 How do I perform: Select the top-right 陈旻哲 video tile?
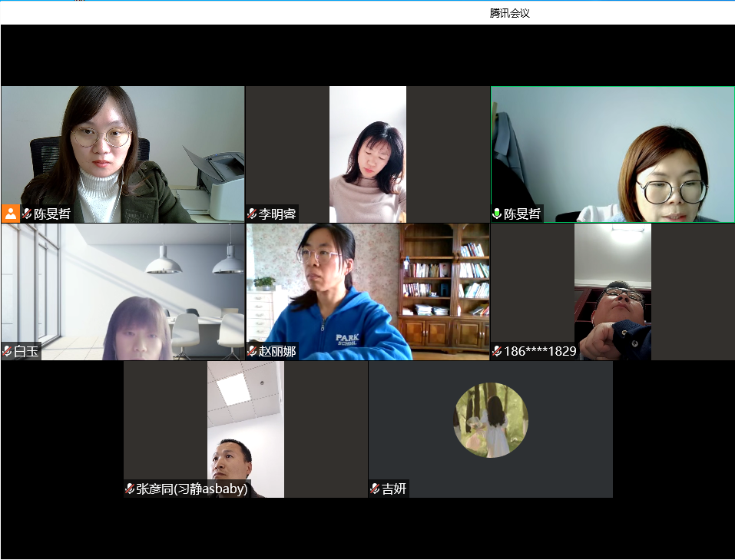pyautogui.click(x=612, y=154)
